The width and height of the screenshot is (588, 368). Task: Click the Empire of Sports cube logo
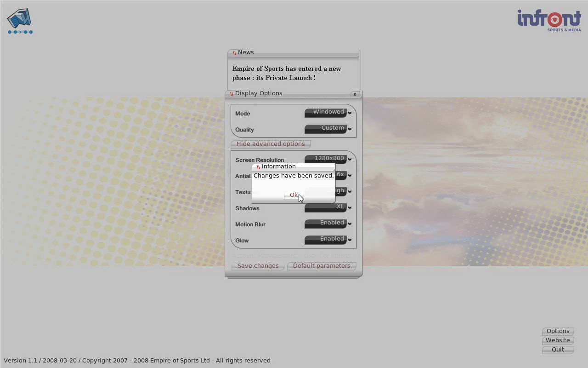tap(20, 21)
